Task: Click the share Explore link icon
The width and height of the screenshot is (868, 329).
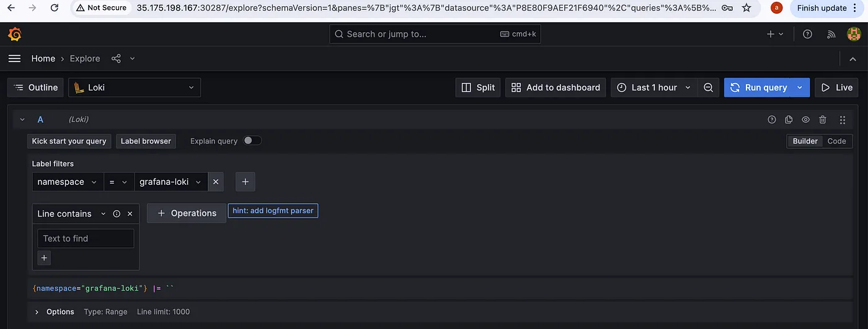Action: point(116,58)
